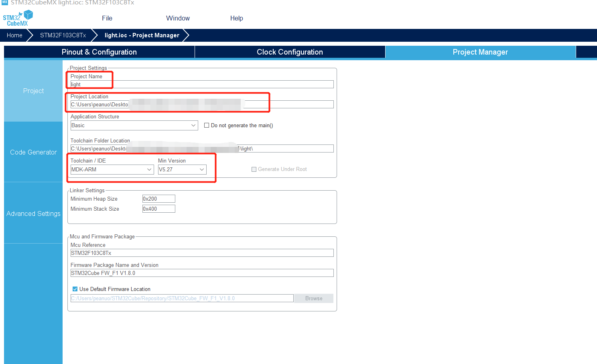Toggle the Generate Under Root checkbox

[254, 169]
